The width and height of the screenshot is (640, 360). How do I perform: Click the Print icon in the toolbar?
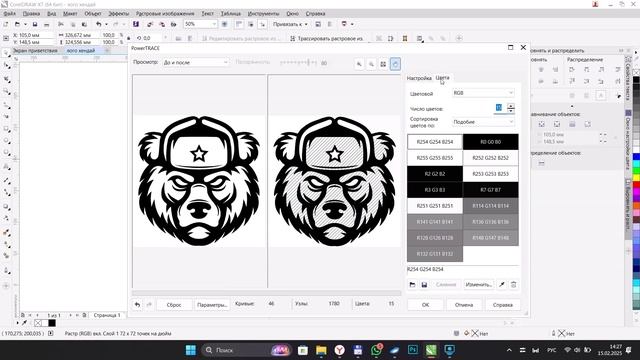click(x=47, y=24)
